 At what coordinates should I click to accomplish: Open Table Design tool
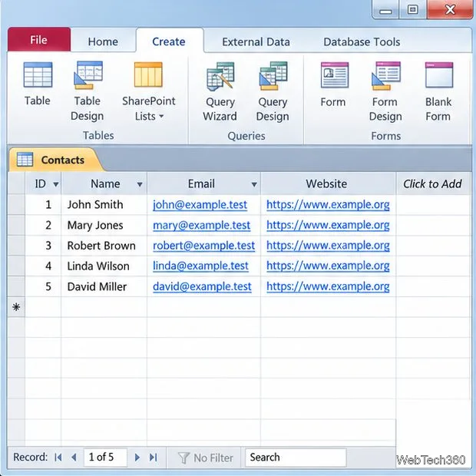coord(88,91)
